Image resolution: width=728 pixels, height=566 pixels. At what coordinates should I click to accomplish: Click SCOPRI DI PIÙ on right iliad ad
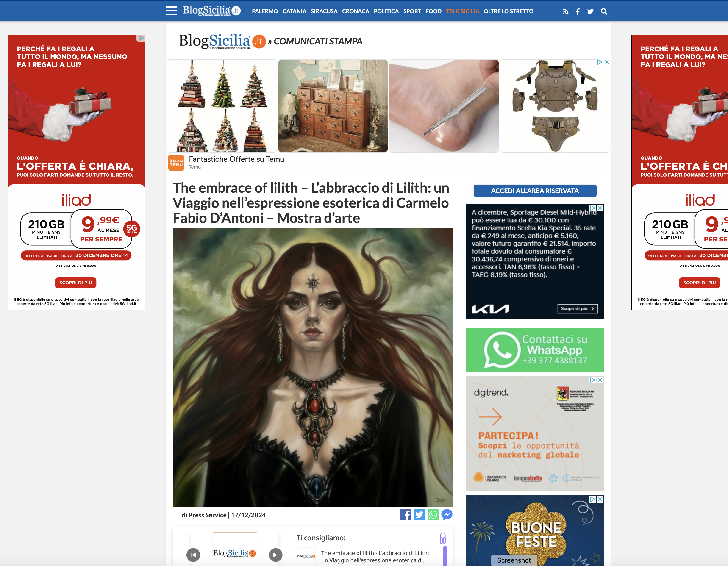pos(699,283)
